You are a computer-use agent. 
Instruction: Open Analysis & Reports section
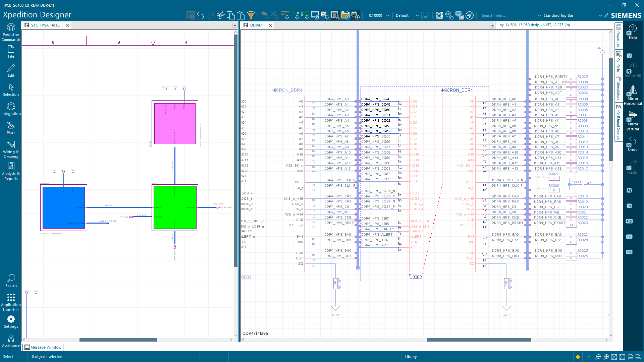tap(11, 172)
